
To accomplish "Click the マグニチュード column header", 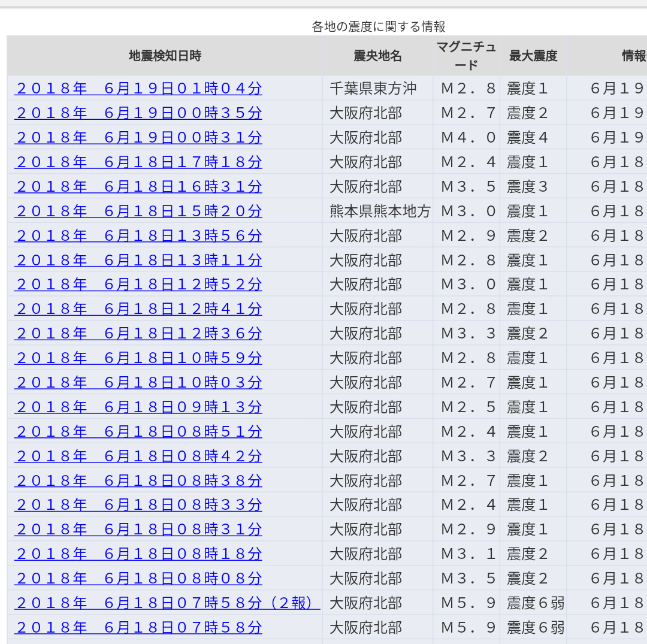I will point(467,56).
